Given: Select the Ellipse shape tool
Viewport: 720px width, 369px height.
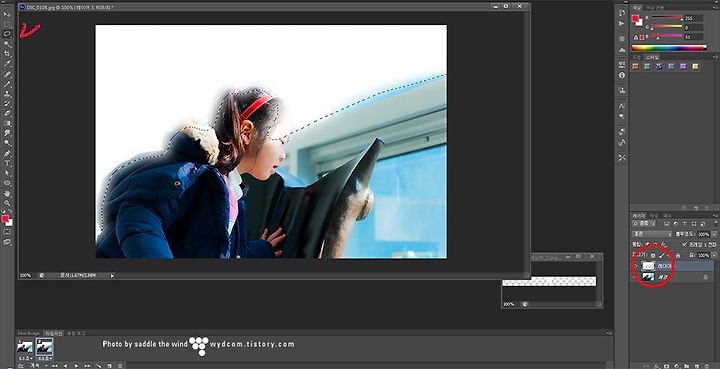Looking at the screenshot, I should pos(7,183).
